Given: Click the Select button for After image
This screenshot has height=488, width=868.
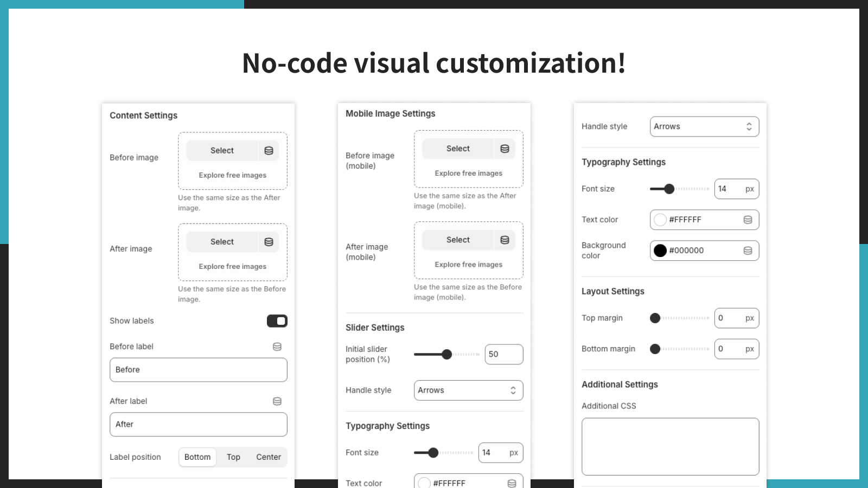Looking at the screenshot, I should pos(222,241).
